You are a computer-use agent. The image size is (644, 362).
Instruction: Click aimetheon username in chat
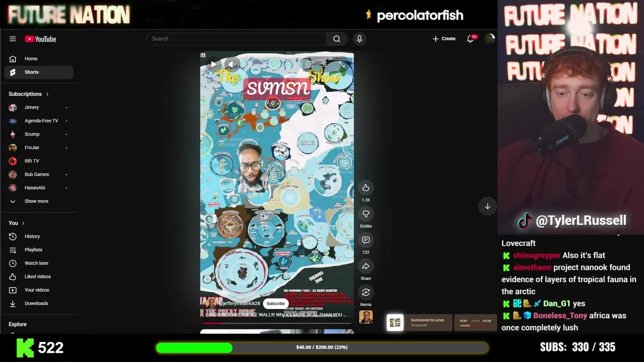point(532,267)
